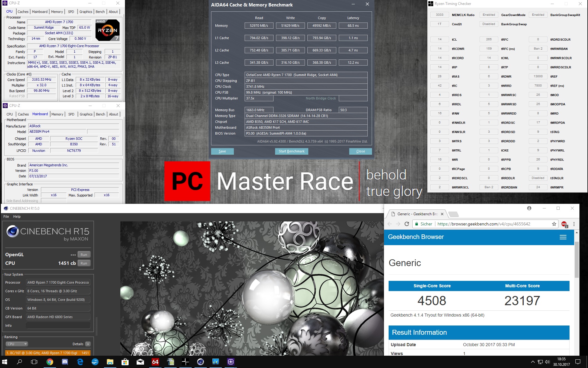Screen dimensions: 588x368
Task: Click the Close button in AIDA64
Action: 361,151
